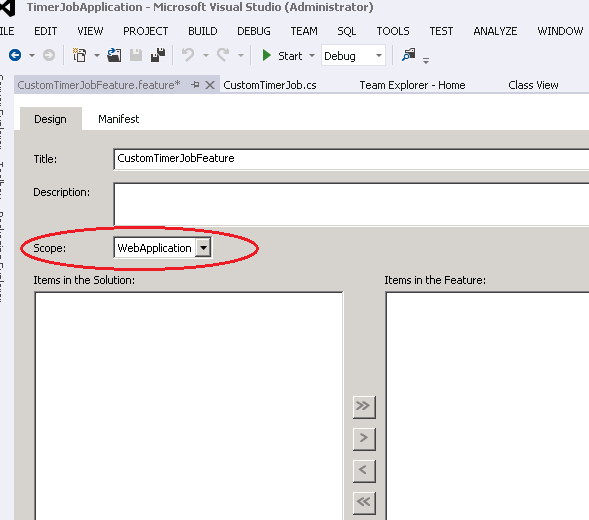
Task: Expand the Start button dropdown arrow
Action: coord(312,56)
